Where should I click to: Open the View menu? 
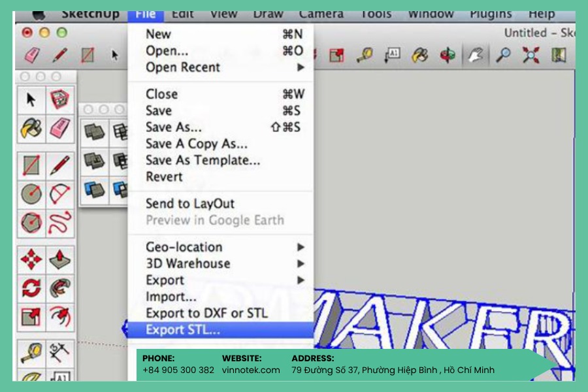(224, 15)
